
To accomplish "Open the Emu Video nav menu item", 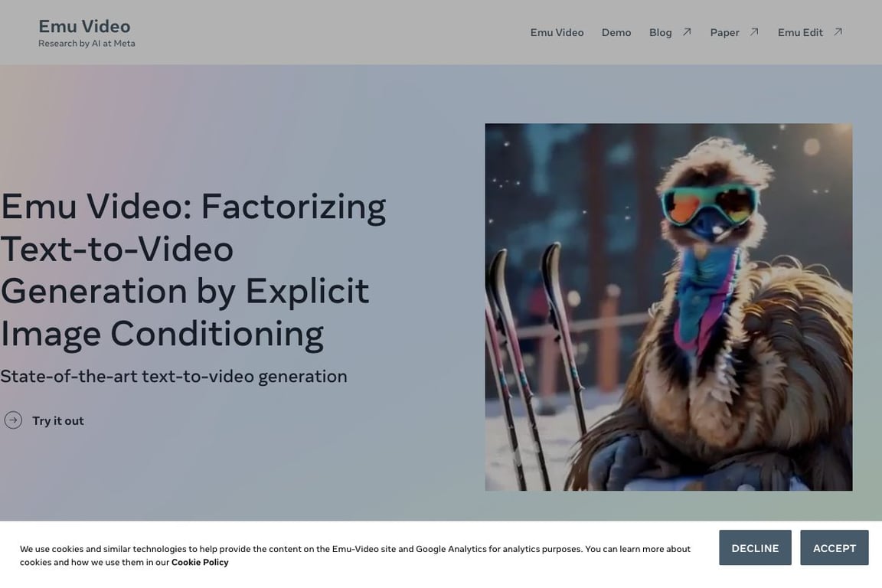I will 557,33.
